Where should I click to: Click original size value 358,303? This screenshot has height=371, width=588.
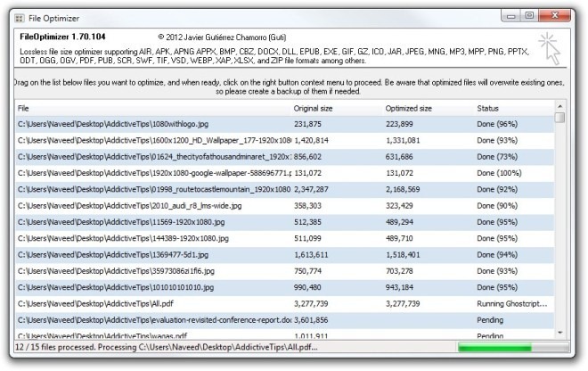[x=307, y=206]
